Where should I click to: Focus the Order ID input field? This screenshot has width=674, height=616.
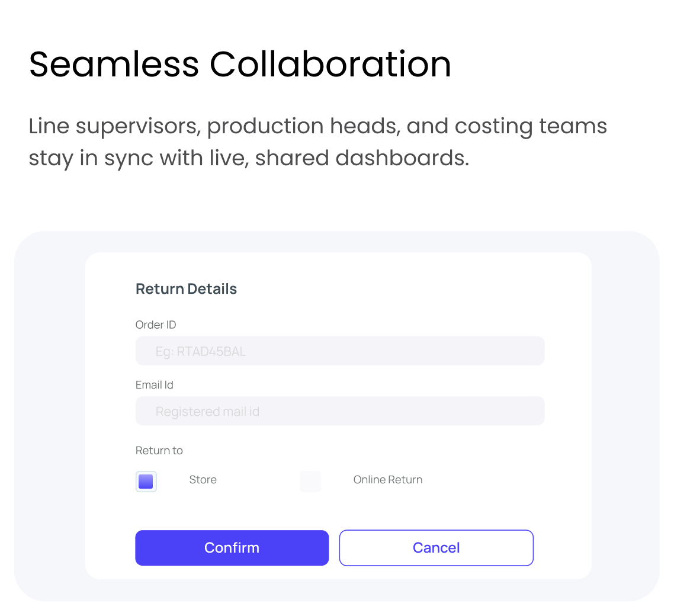pos(340,351)
